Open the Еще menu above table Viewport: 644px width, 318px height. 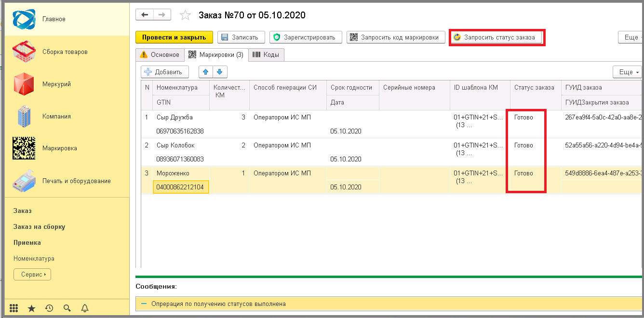click(627, 72)
